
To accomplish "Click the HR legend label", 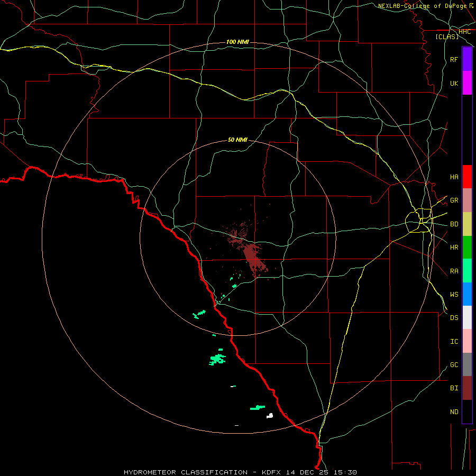I will tap(454, 248).
